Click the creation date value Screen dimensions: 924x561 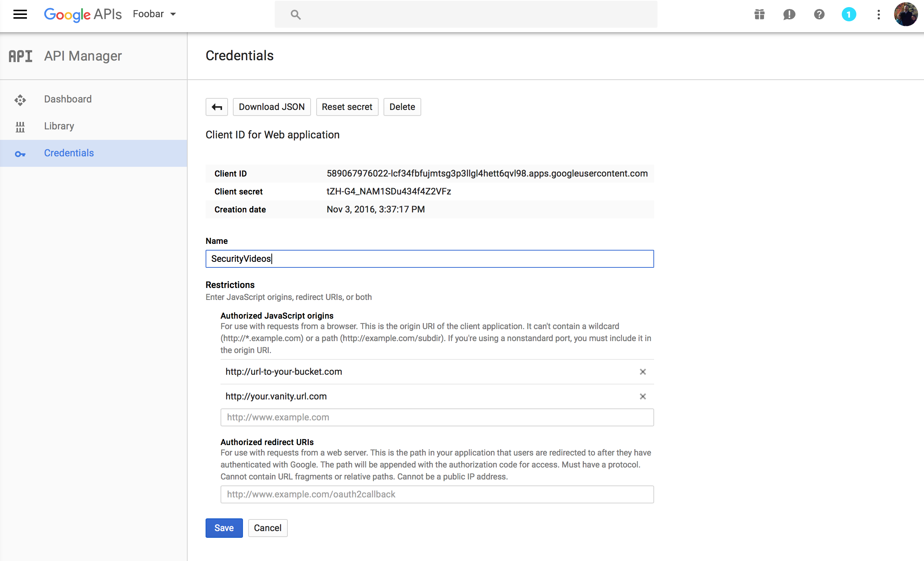tap(375, 209)
